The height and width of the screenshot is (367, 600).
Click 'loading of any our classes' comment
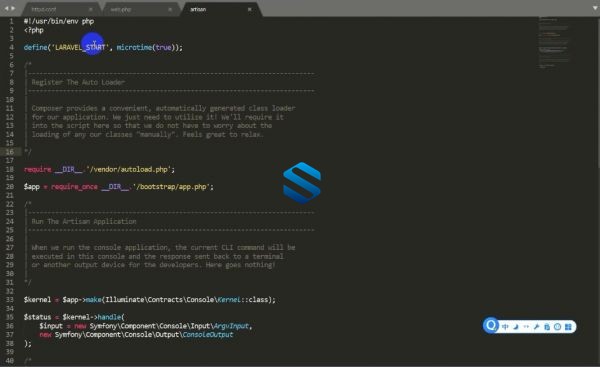point(148,134)
